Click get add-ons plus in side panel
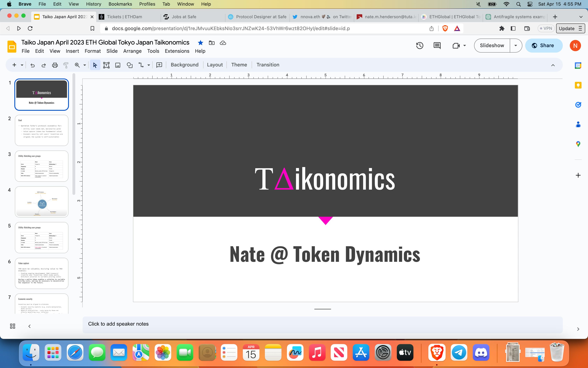This screenshot has width=588, height=368. click(578, 175)
